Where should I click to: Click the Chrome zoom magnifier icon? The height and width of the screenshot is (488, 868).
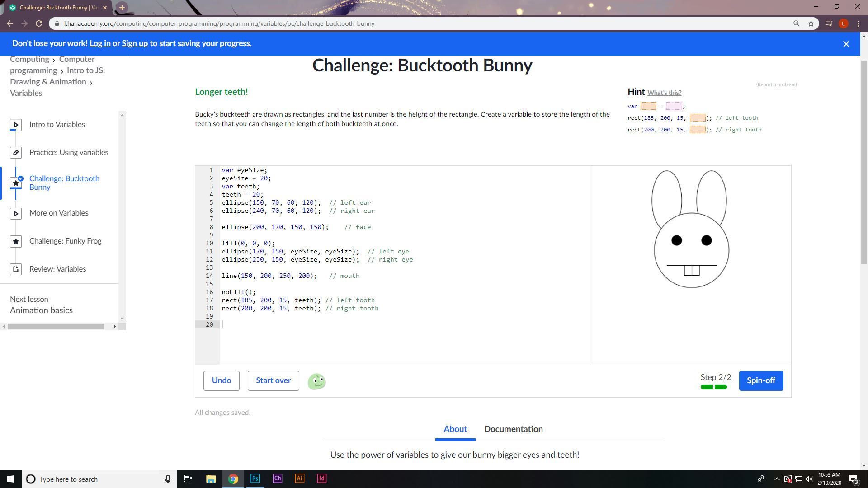796,23
